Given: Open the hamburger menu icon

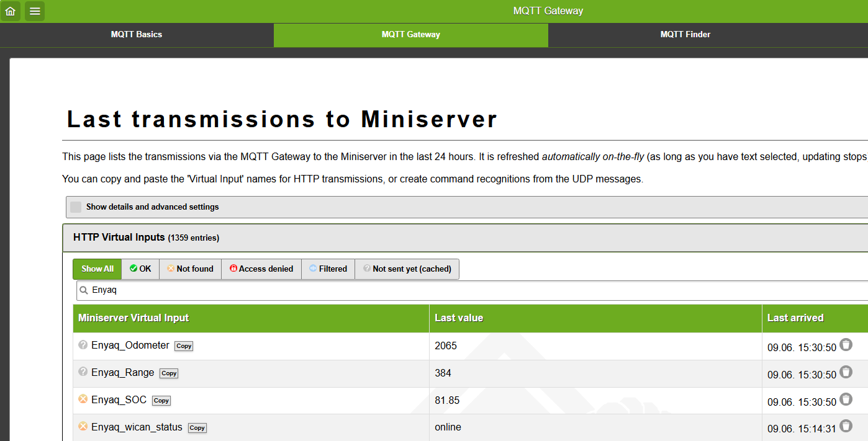Looking at the screenshot, I should pos(35,11).
